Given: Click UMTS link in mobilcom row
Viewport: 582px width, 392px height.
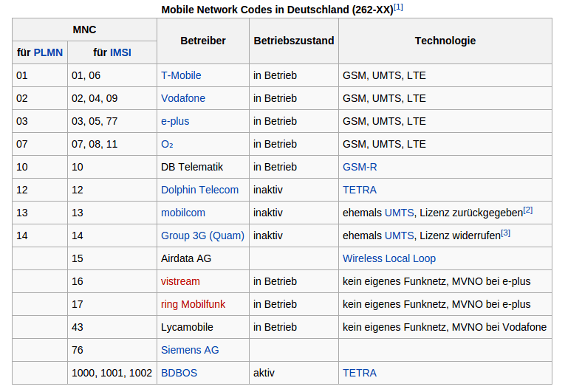Looking at the screenshot, I should click(x=400, y=213).
